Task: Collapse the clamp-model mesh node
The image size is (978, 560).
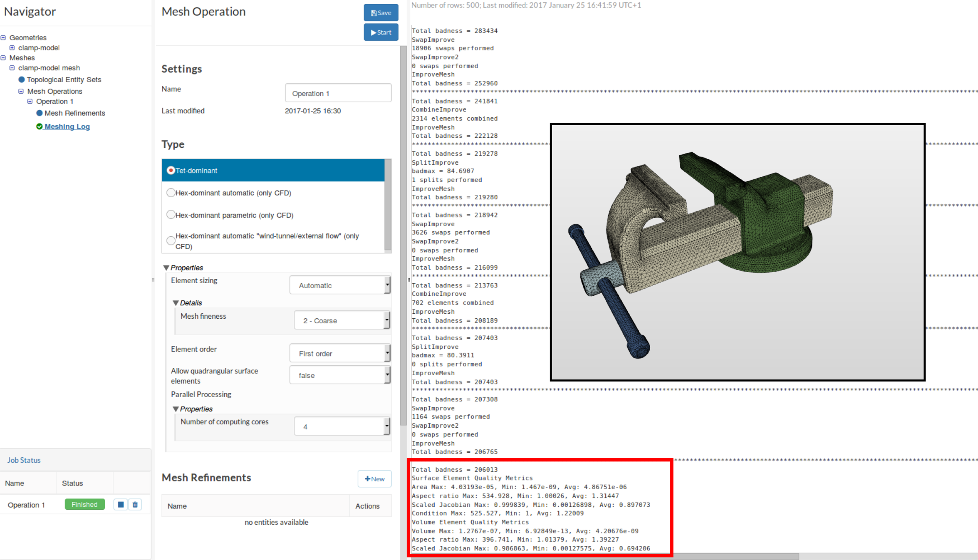Action: (12, 68)
